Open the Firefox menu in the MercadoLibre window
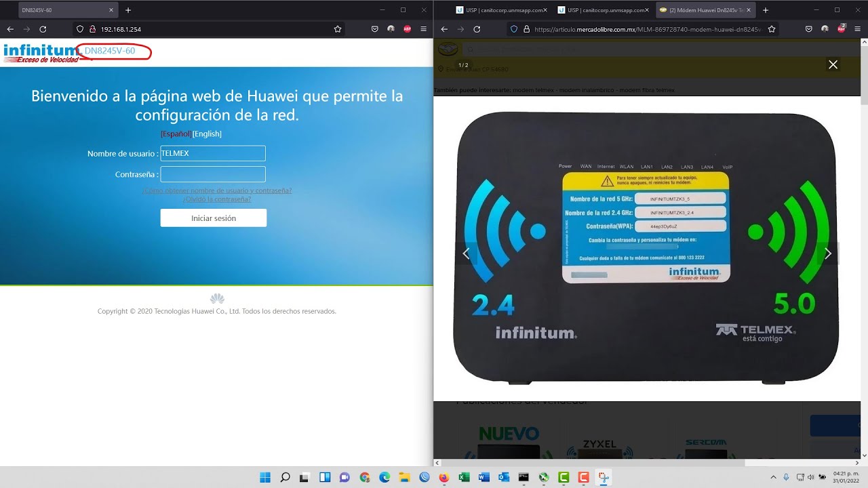Screen dimensions: 868x488 (x=859, y=29)
